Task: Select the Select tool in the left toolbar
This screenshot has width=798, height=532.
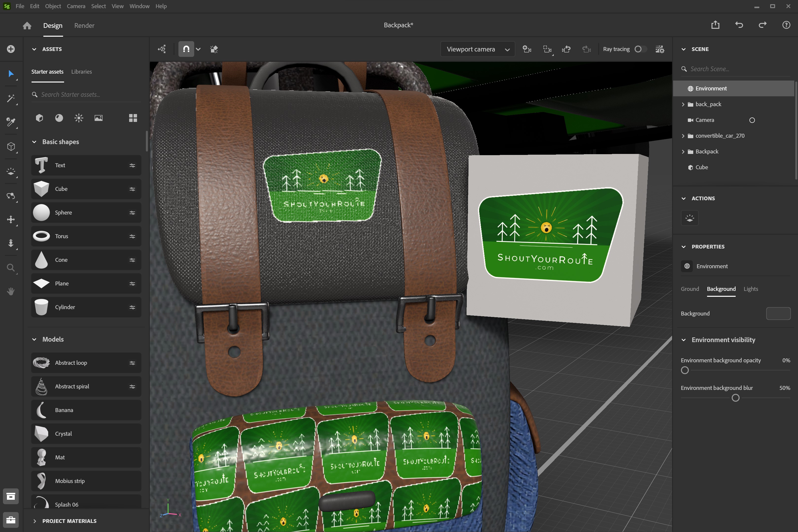Action: tap(11, 74)
